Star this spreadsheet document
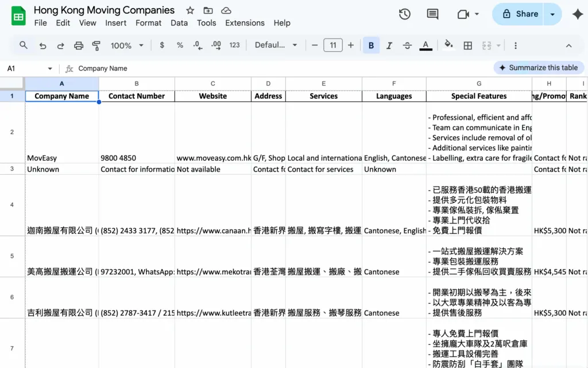Viewport: 588px width, 368px height. (190, 10)
